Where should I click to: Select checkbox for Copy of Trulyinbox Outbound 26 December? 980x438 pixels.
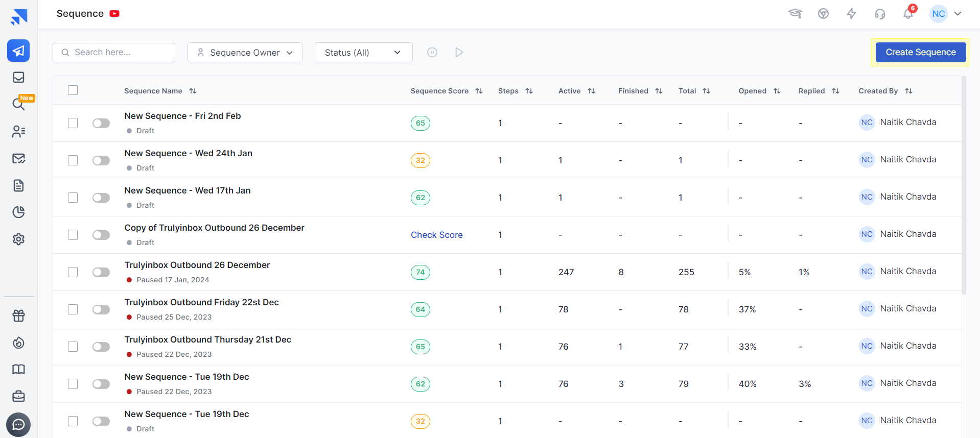tap(73, 235)
